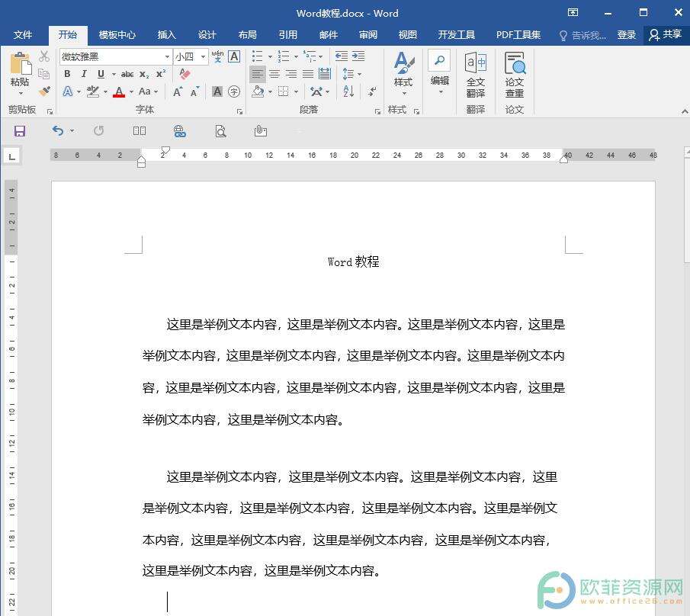Open the font dialog launcher
This screenshot has width=690, height=616.
coord(239,111)
